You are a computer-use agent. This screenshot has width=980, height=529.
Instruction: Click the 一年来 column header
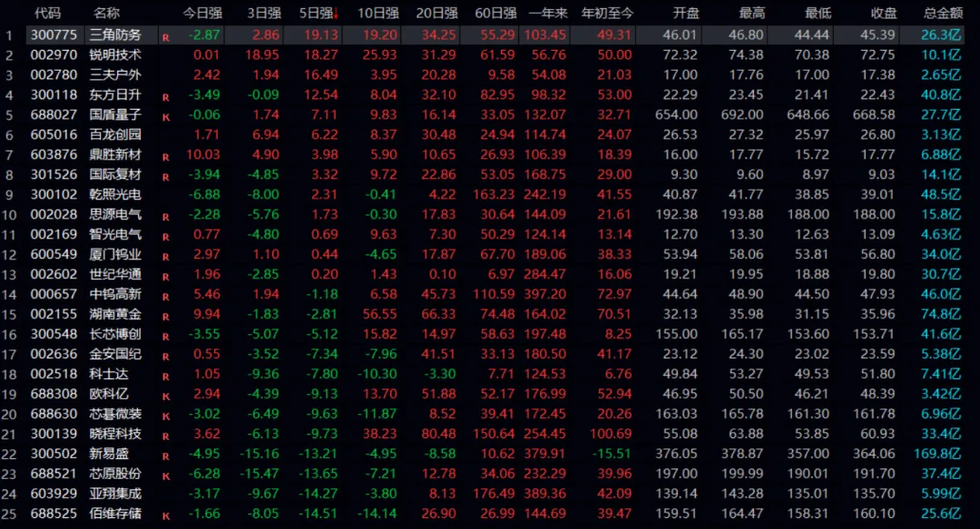(548, 13)
